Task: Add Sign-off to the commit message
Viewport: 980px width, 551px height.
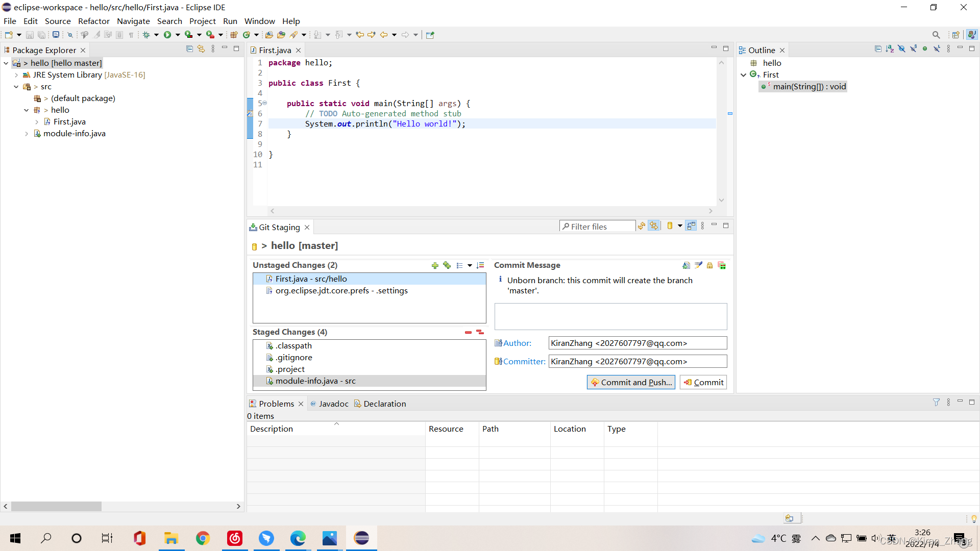Action: click(x=698, y=265)
